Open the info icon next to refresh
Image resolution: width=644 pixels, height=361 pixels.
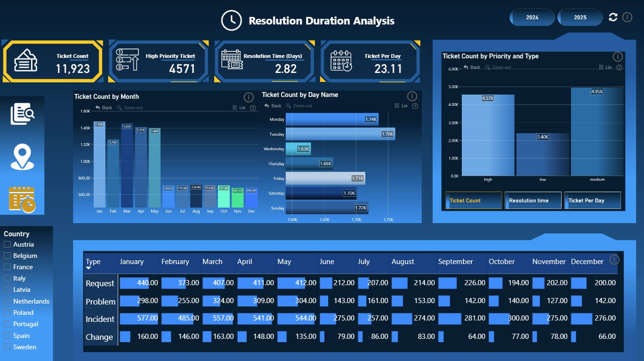click(627, 17)
